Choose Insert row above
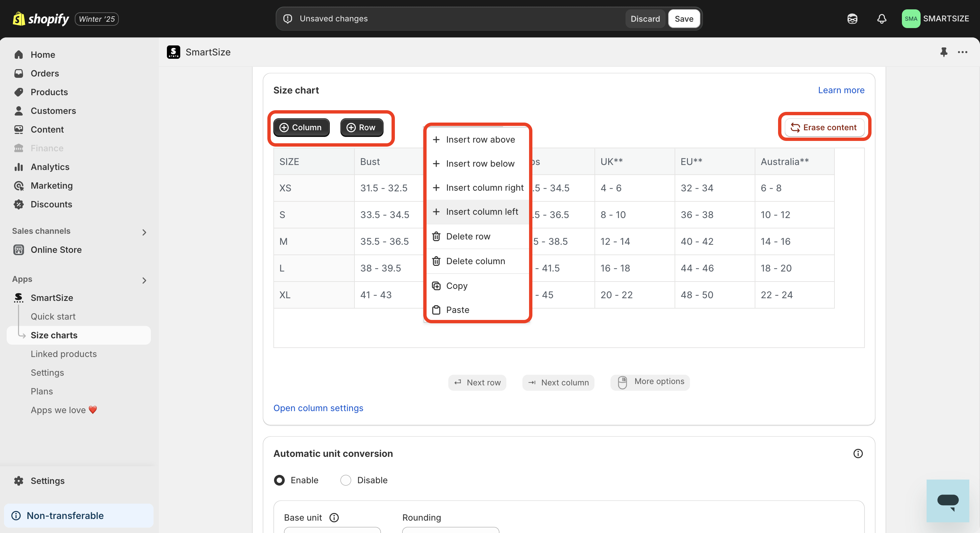 (477, 139)
